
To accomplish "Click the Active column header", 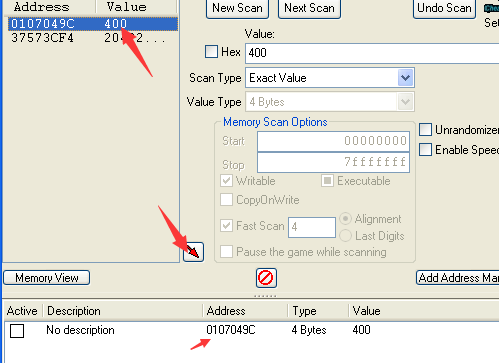I will click(x=22, y=311).
